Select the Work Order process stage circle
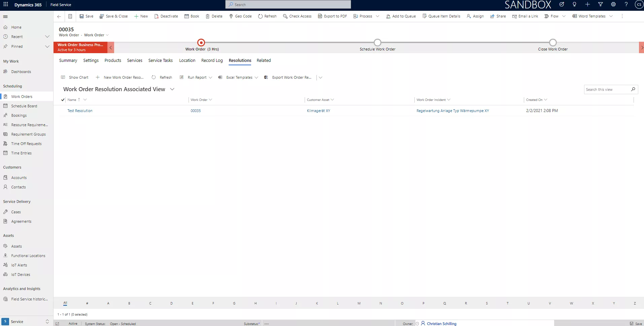This screenshot has width=644, height=326. (201, 43)
